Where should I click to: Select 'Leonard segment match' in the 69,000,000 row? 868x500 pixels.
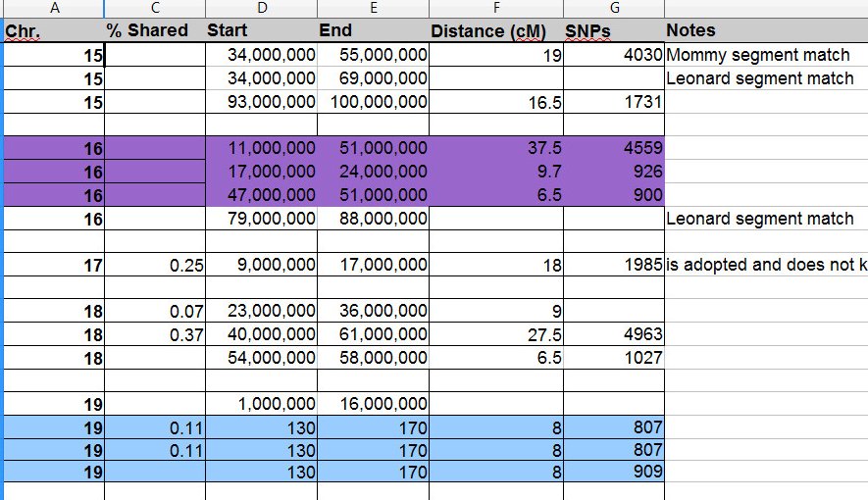click(766, 78)
